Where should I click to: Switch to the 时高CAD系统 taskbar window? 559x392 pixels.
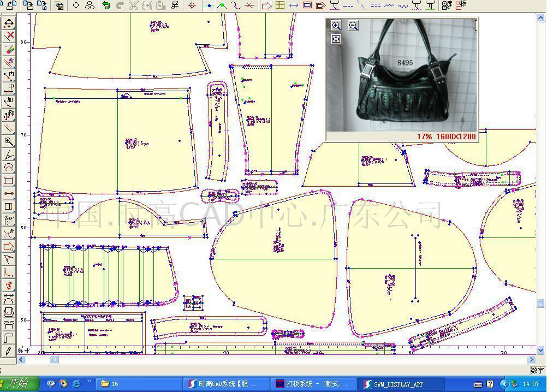226,384
